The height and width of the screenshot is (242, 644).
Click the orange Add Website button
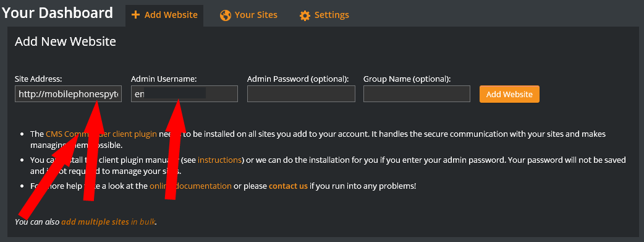(509, 94)
